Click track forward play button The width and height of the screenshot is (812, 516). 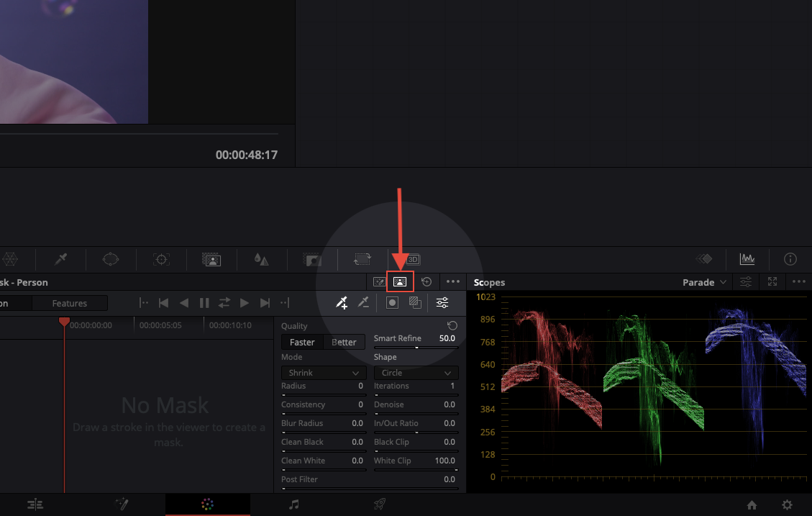click(245, 303)
